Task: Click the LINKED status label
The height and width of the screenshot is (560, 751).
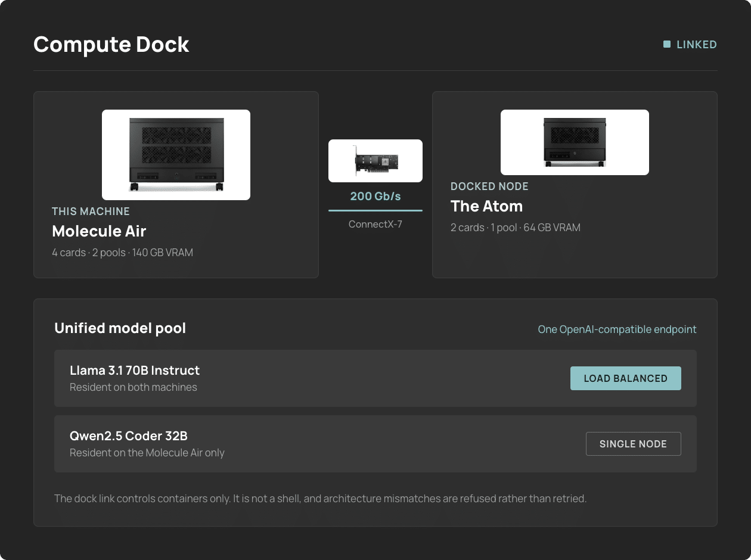Action: (x=697, y=45)
